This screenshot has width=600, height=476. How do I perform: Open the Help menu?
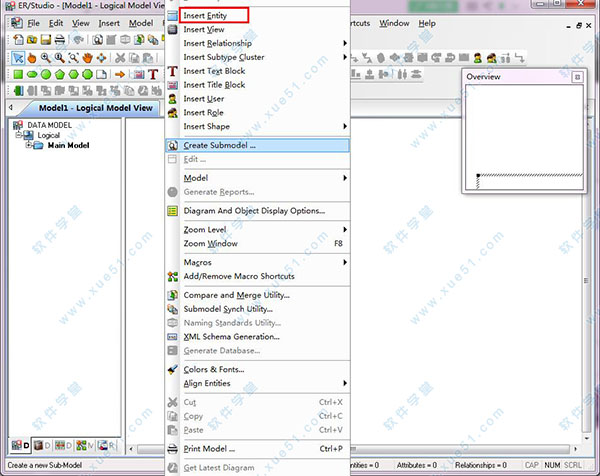(x=427, y=23)
